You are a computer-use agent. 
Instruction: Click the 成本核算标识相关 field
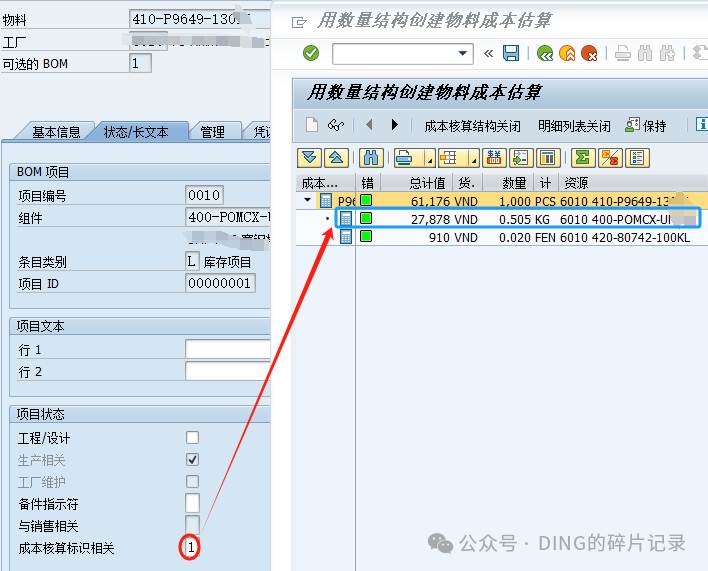pos(191,547)
